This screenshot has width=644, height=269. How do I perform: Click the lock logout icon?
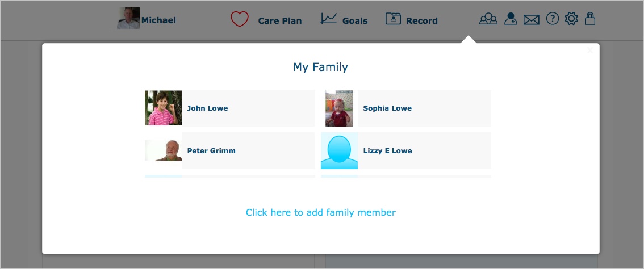point(590,19)
